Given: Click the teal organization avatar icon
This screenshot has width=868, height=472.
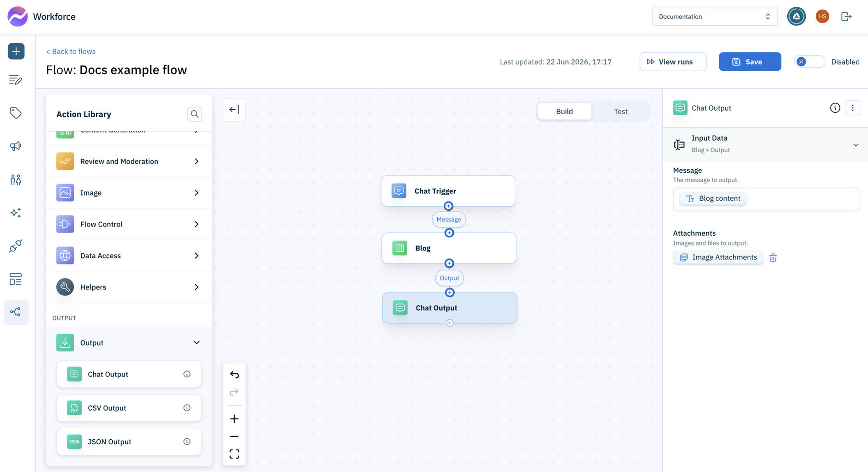Looking at the screenshot, I should pos(796,17).
